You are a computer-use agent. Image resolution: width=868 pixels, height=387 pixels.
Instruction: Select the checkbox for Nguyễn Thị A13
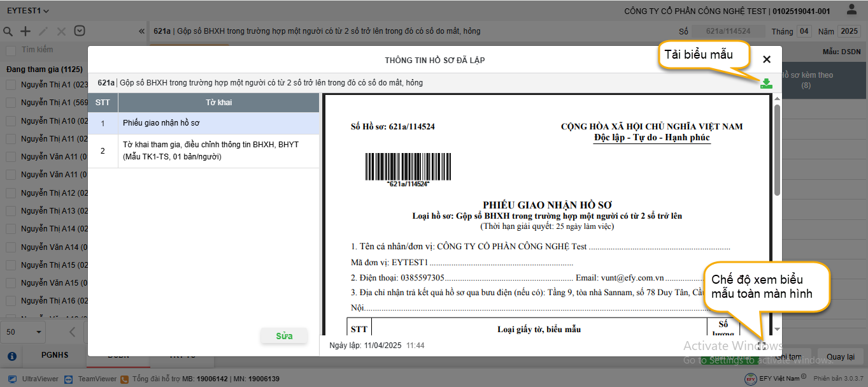[x=11, y=210]
